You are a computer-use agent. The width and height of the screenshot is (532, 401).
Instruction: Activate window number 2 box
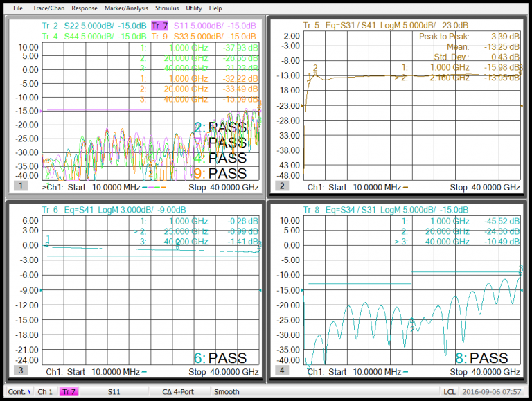[282, 186]
